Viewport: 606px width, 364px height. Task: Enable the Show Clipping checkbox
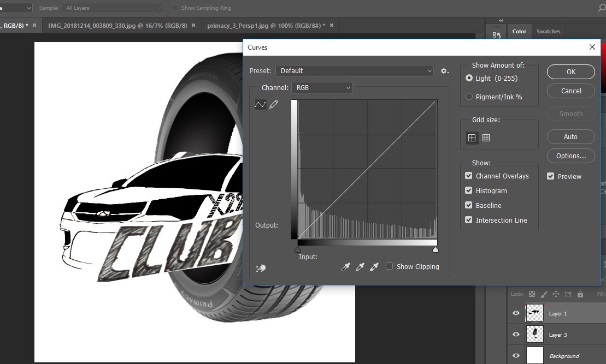coord(389,266)
